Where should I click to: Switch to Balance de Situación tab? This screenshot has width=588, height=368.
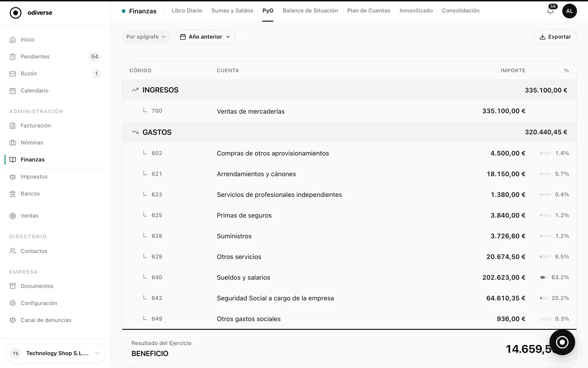310,11
